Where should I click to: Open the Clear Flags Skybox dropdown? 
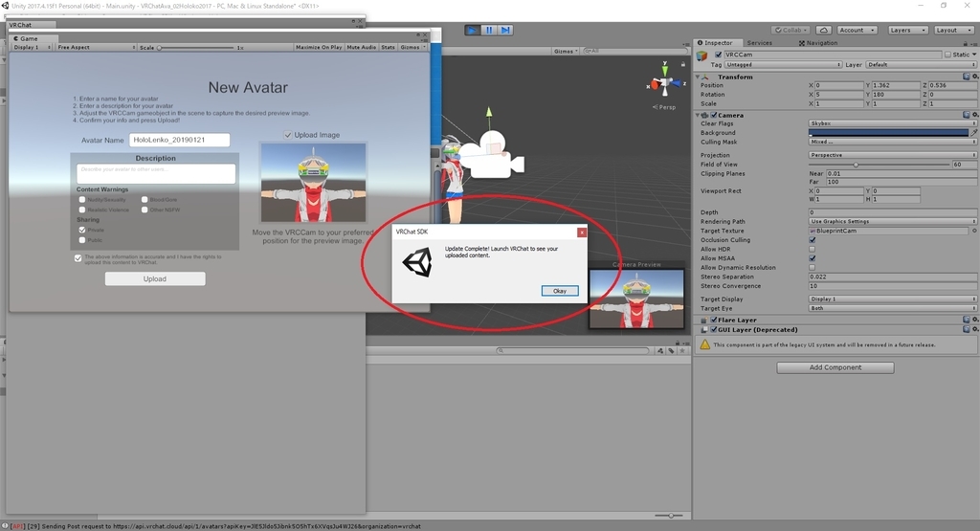(x=893, y=123)
